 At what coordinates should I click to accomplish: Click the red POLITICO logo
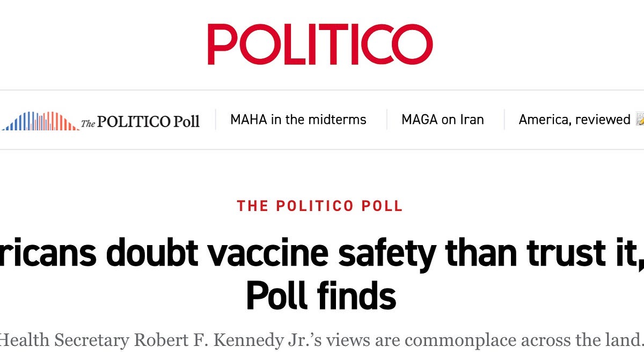tap(320, 45)
